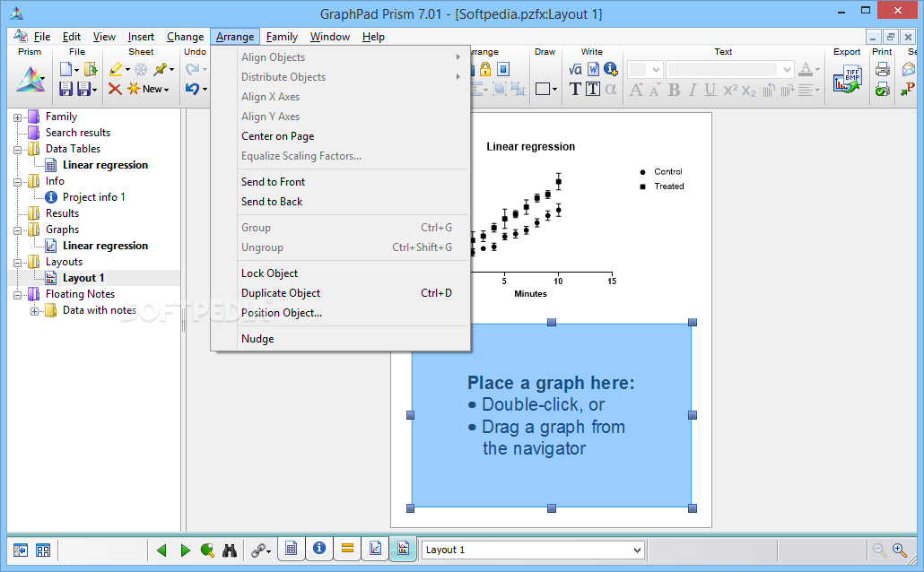Screen dimensions: 924x572
Task: Insert an info constant with the blue i icon
Action: [611, 70]
